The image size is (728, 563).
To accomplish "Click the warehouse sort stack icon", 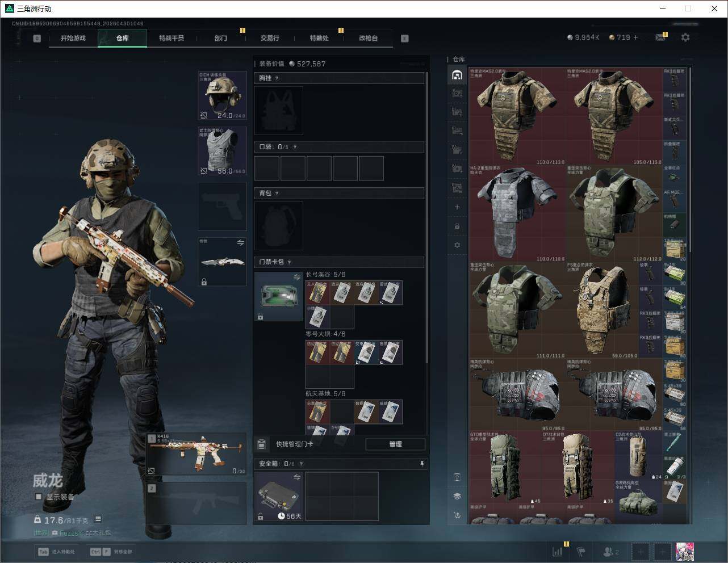I will [457, 496].
